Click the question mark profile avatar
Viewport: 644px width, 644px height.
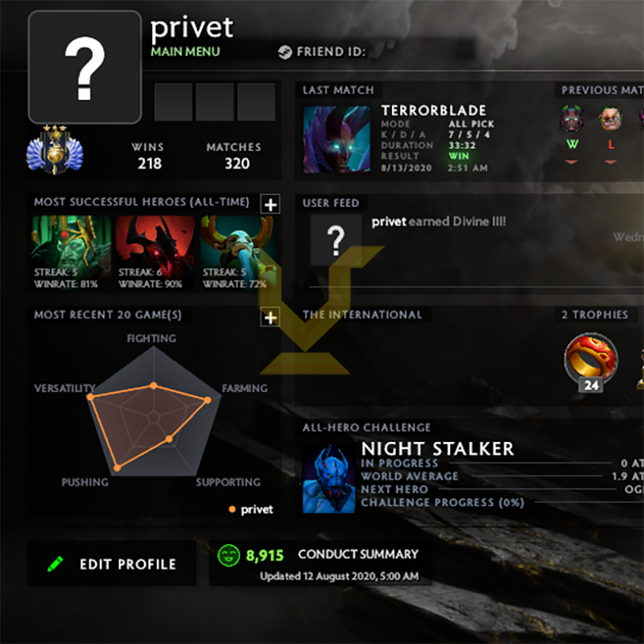85,68
